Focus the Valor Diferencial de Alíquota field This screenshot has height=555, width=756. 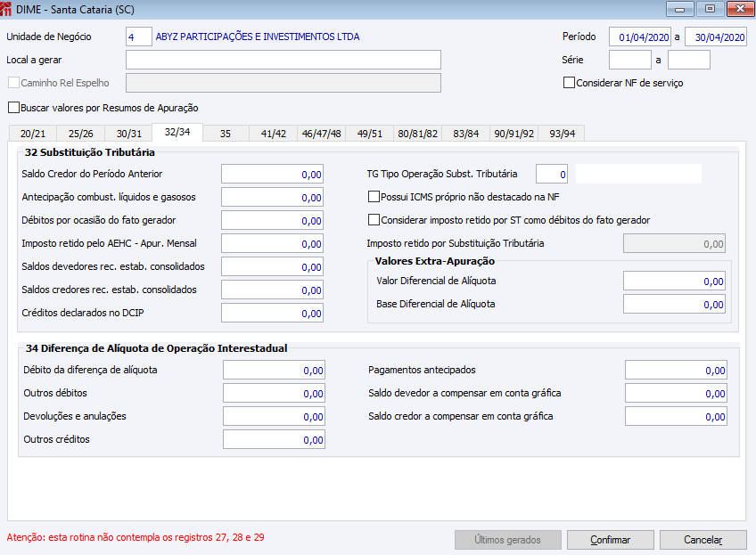click(674, 281)
